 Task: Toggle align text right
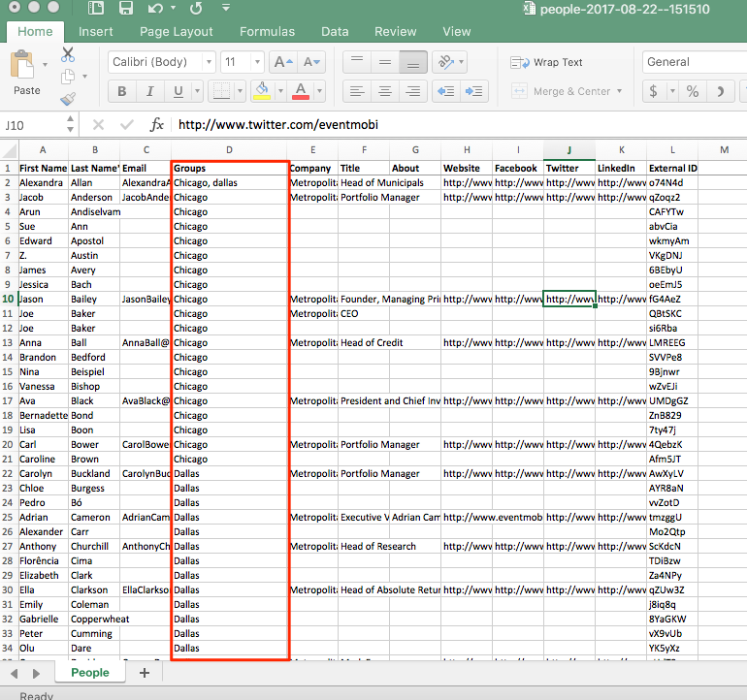(x=413, y=91)
